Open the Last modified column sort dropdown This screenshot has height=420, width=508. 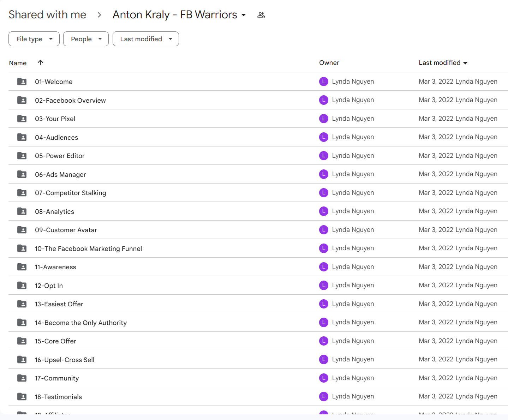465,63
